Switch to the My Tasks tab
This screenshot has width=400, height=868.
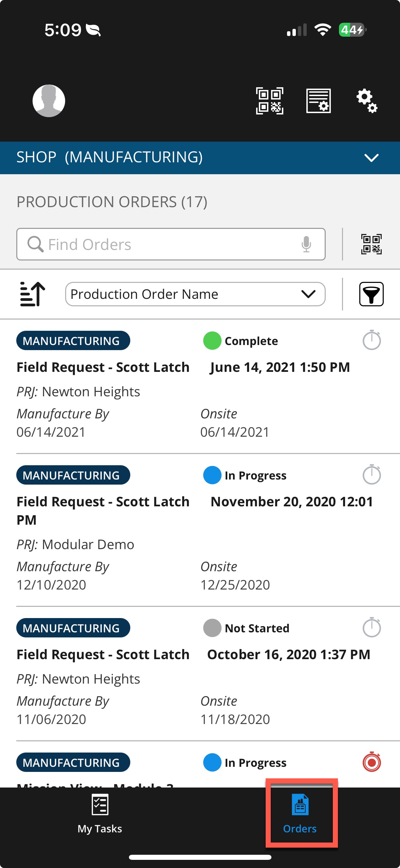[x=100, y=814]
